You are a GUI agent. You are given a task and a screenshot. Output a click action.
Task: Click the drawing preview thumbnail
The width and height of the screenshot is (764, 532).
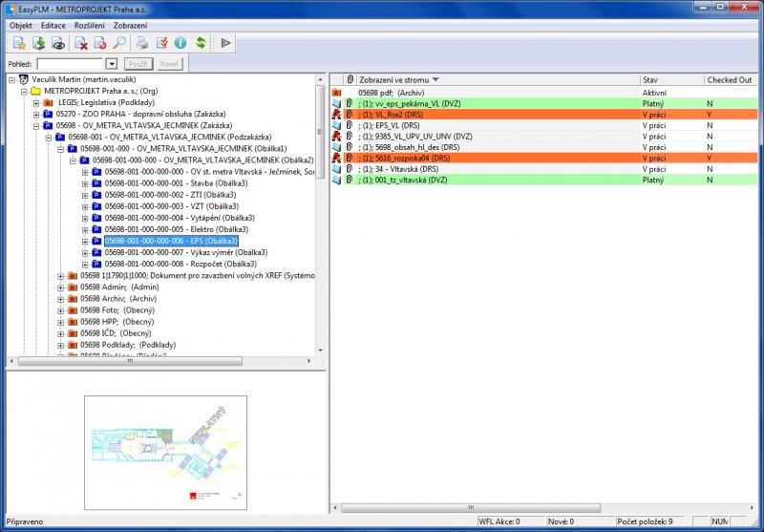point(165,453)
